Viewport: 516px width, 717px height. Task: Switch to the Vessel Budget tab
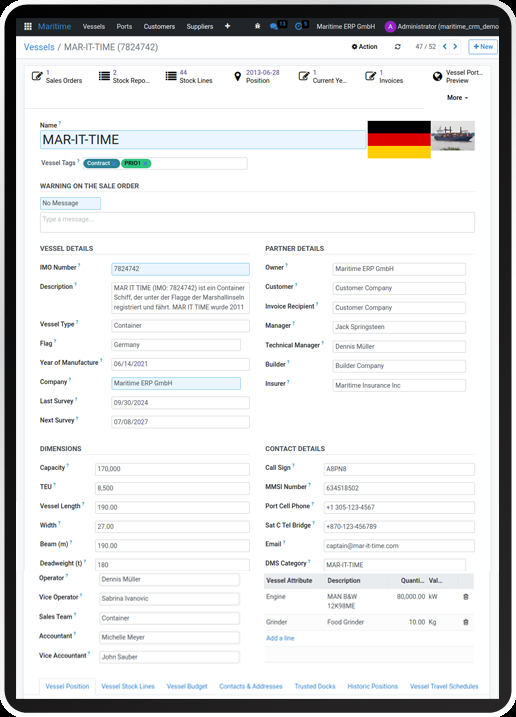click(187, 686)
